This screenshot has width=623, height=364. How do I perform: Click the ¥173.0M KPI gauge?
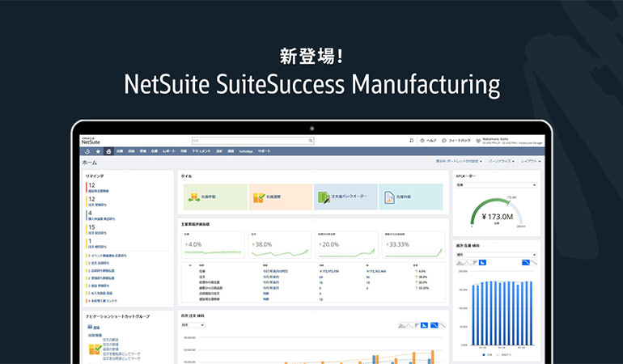point(497,213)
